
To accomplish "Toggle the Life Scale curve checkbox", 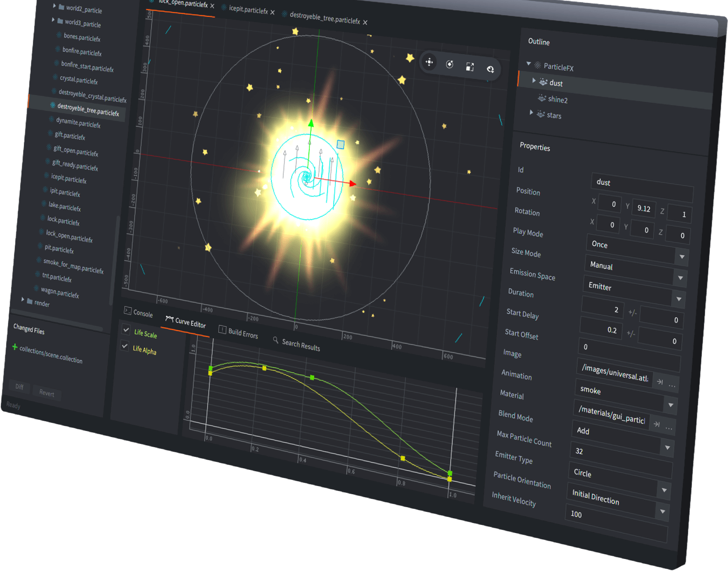I will point(126,330).
